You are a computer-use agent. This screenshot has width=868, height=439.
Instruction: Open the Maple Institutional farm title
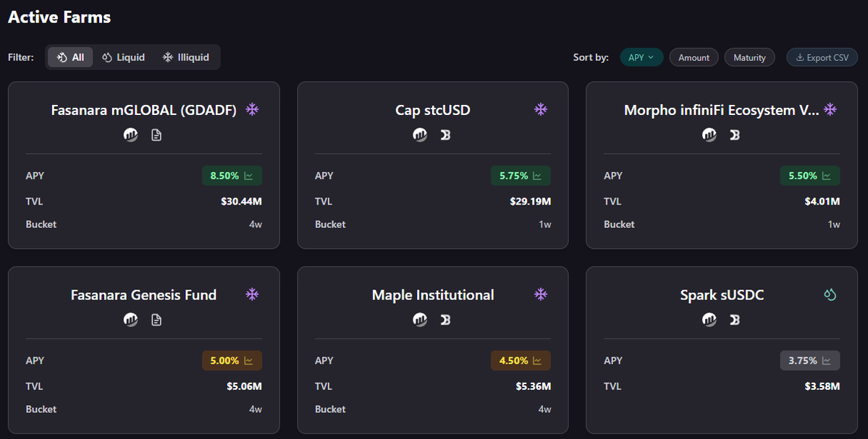click(x=433, y=294)
